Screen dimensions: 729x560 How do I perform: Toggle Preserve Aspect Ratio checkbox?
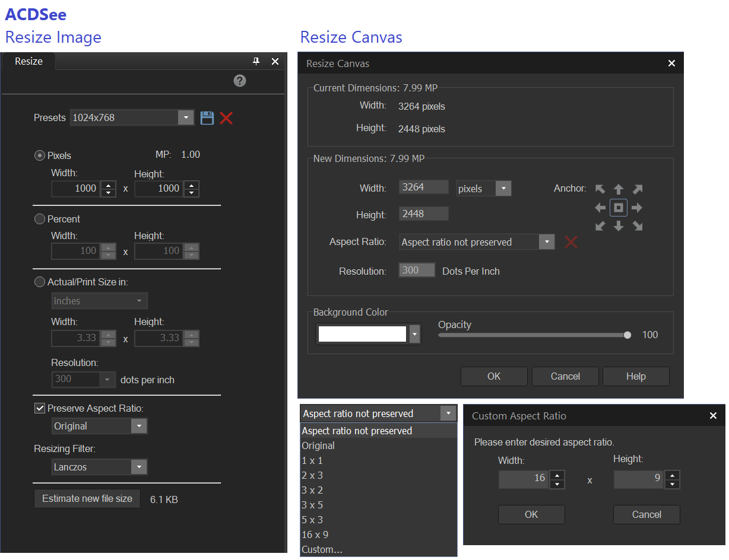pyautogui.click(x=40, y=408)
